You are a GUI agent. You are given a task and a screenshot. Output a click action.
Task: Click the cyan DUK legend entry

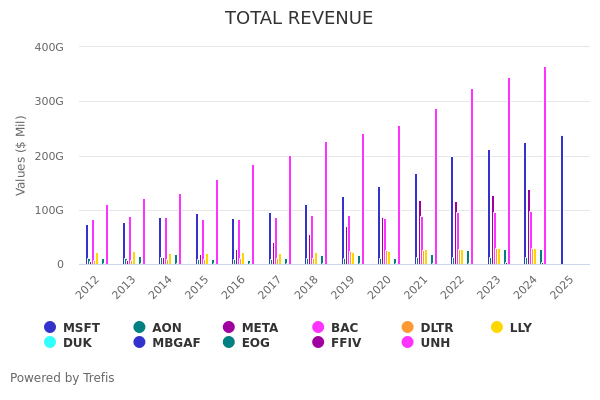[x=70, y=343]
